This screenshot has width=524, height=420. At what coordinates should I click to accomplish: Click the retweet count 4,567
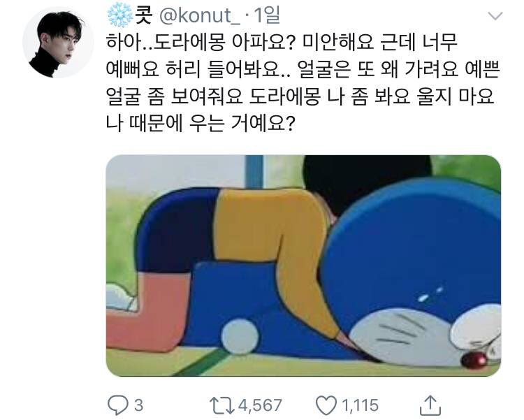point(260,405)
